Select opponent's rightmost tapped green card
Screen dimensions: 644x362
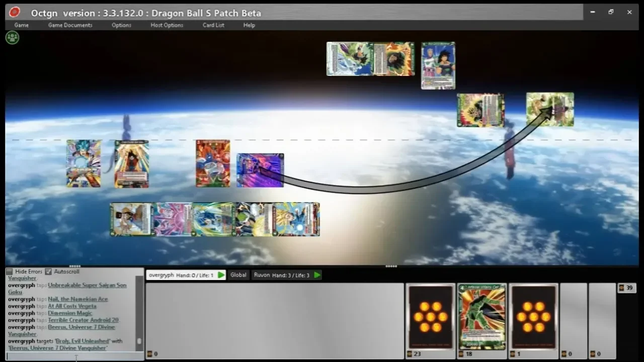(x=550, y=109)
